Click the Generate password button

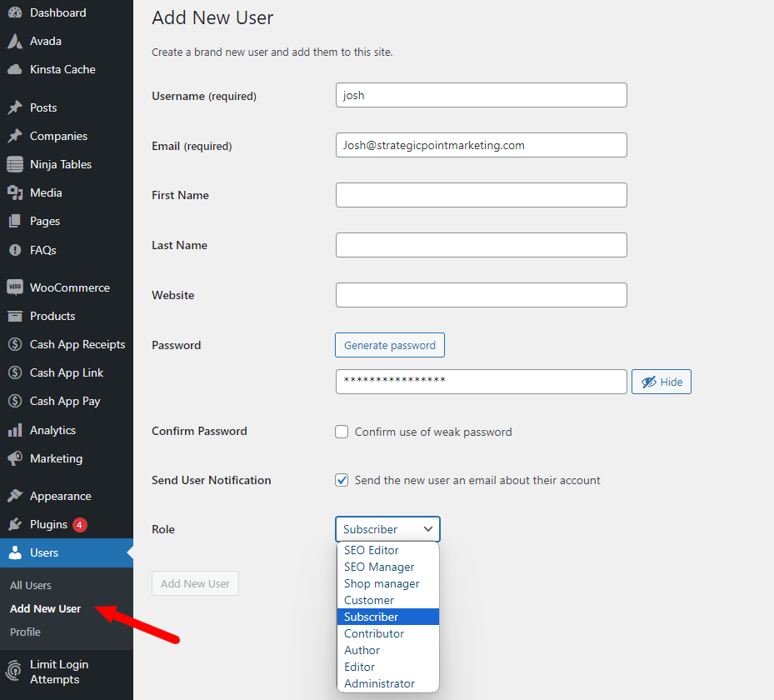point(390,345)
